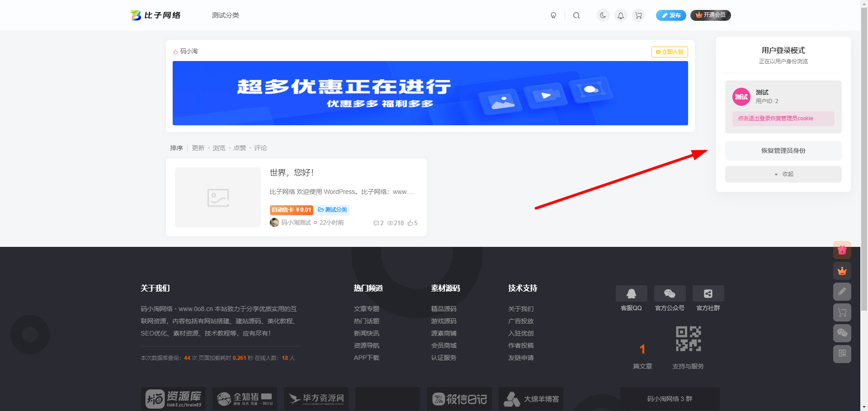The height and width of the screenshot is (411, 868).
Task: Click the badge/certification icon in the navbar
Action: pyautogui.click(x=553, y=15)
